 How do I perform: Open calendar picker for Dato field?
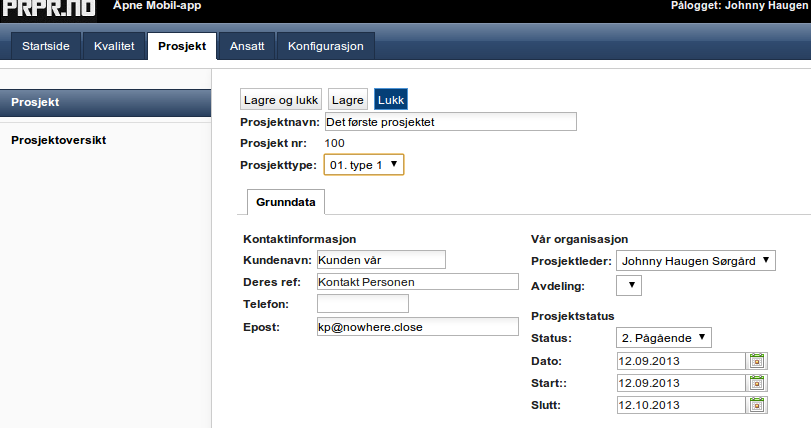tap(757, 361)
